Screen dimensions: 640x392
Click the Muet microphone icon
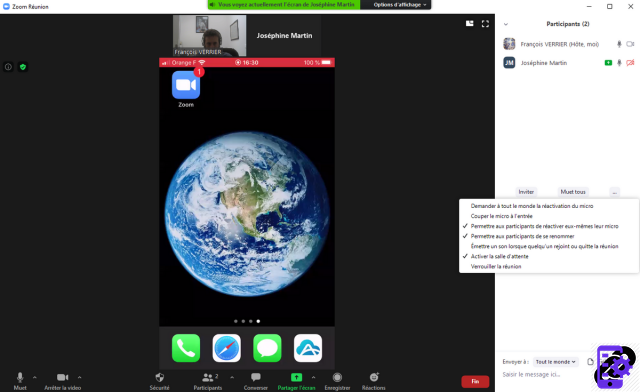click(x=20, y=377)
